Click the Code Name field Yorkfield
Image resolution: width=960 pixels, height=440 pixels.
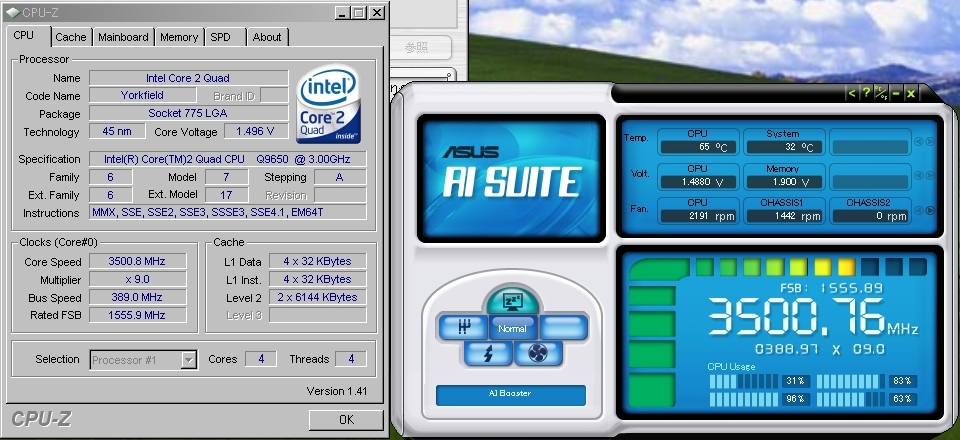tap(143, 95)
